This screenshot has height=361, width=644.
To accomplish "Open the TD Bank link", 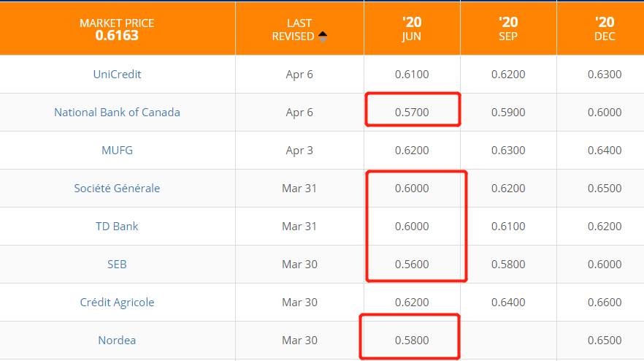I will (117, 226).
